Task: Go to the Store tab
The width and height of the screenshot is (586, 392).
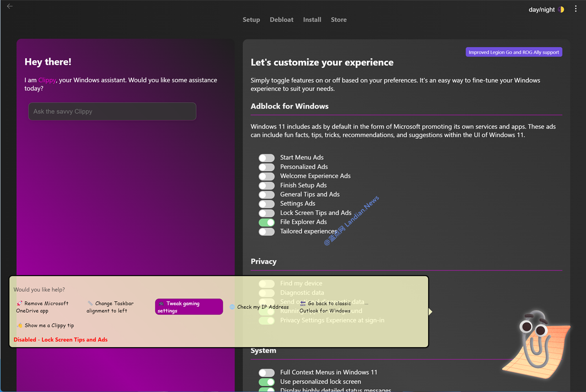Action: (x=339, y=20)
